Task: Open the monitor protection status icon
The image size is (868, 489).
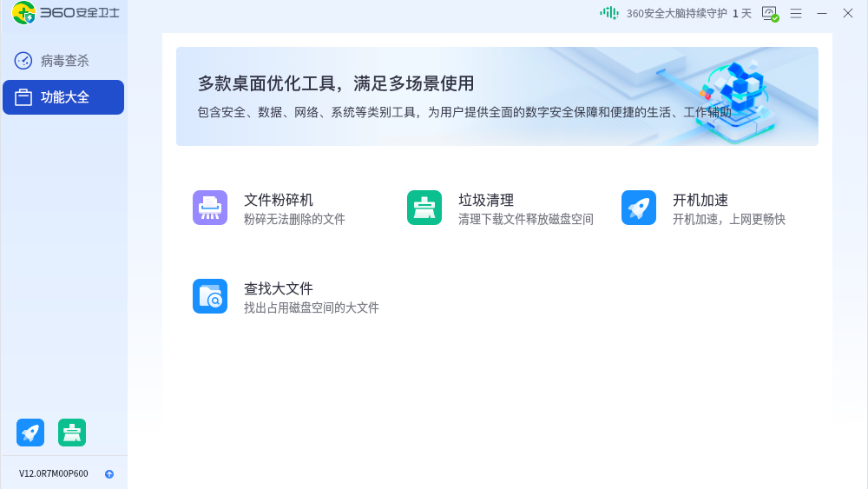Action: tap(770, 13)
